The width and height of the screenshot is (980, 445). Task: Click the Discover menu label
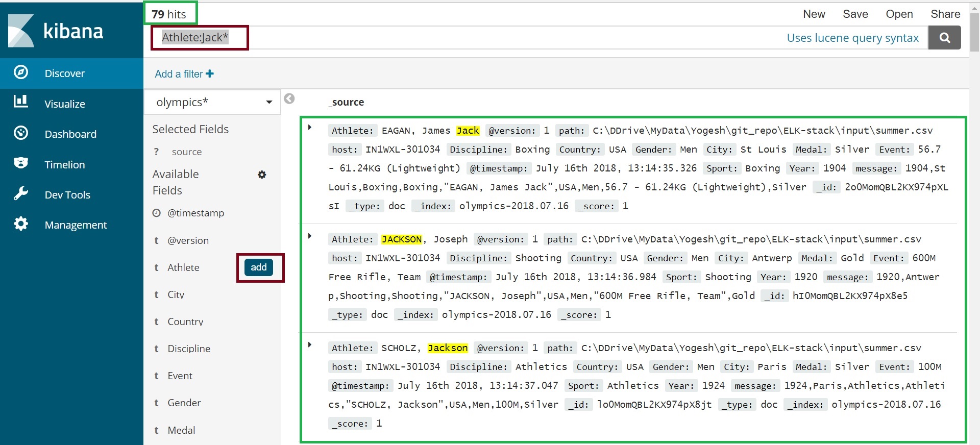[x=65, y=73]
